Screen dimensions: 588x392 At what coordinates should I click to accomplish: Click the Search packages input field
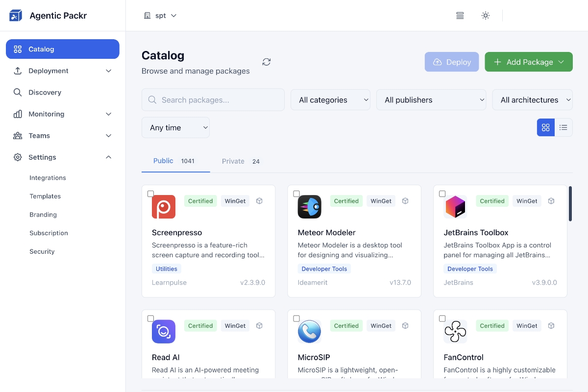pyautogui.click(x=213, y=100)
